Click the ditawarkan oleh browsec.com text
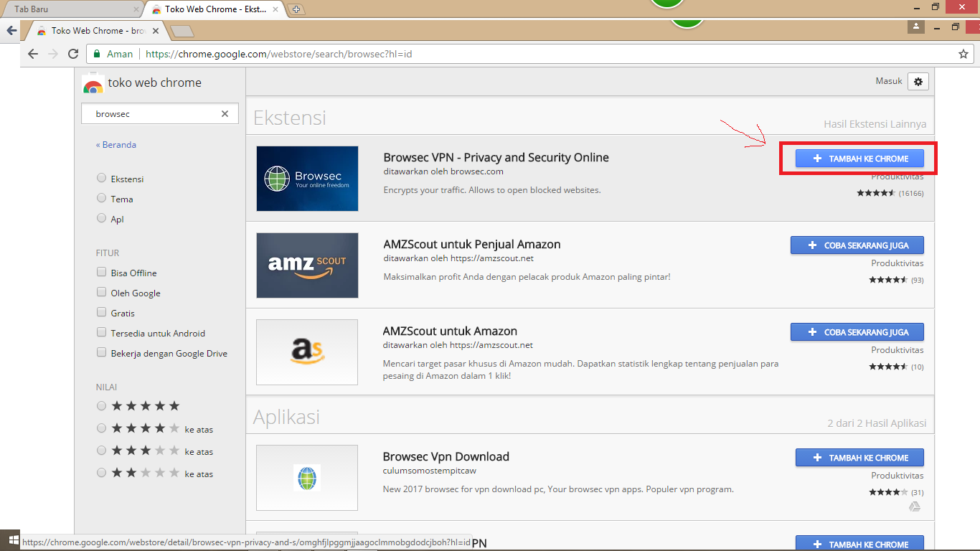The height and width of the screenshot is (551, 980). point(443,171)
